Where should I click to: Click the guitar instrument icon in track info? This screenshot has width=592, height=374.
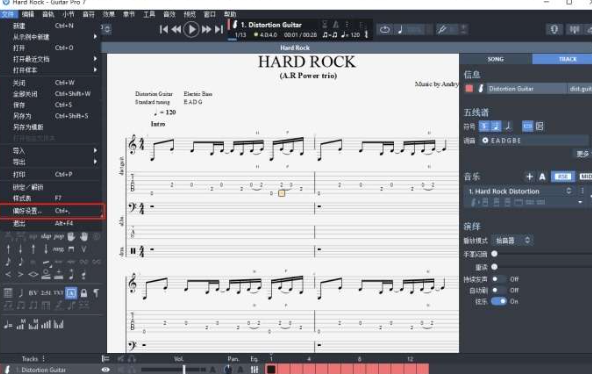tap(481, 89)
